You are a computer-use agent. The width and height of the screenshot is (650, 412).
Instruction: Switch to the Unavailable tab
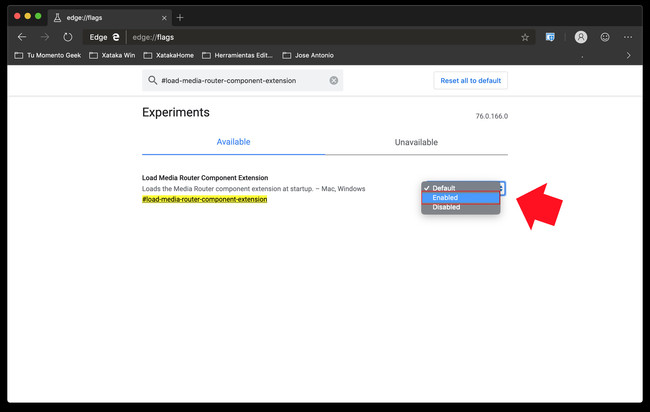coord(416,143)
